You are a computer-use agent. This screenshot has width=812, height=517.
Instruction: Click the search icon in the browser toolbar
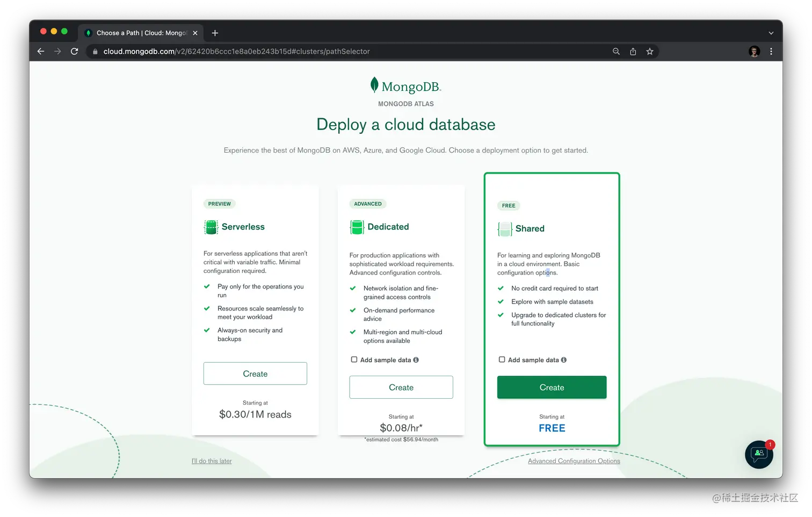point(616,51)
